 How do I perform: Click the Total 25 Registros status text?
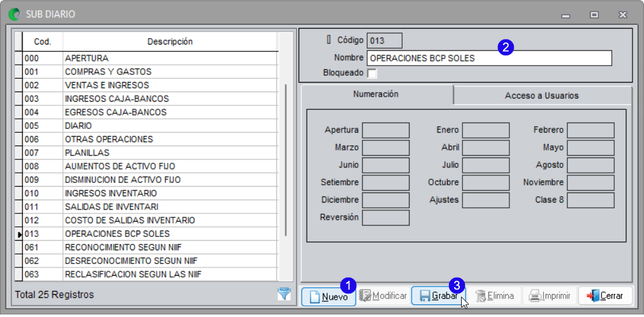coord(54,294)
